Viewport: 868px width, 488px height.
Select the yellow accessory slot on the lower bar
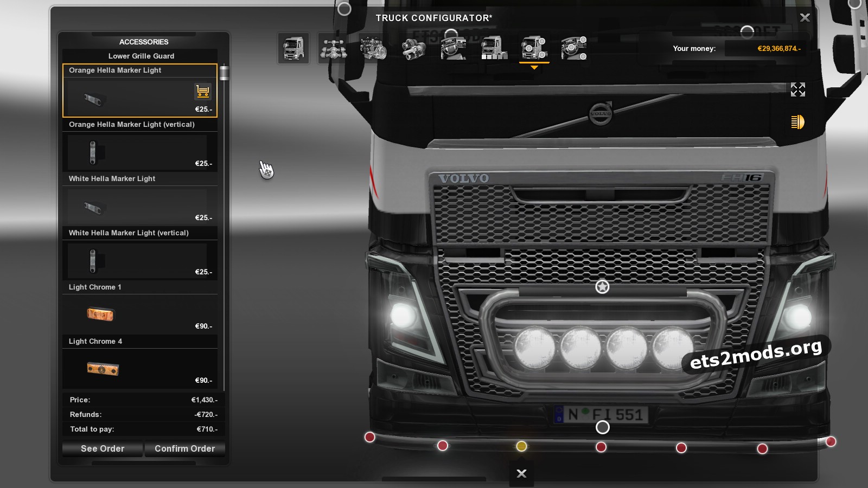point(521,446)
